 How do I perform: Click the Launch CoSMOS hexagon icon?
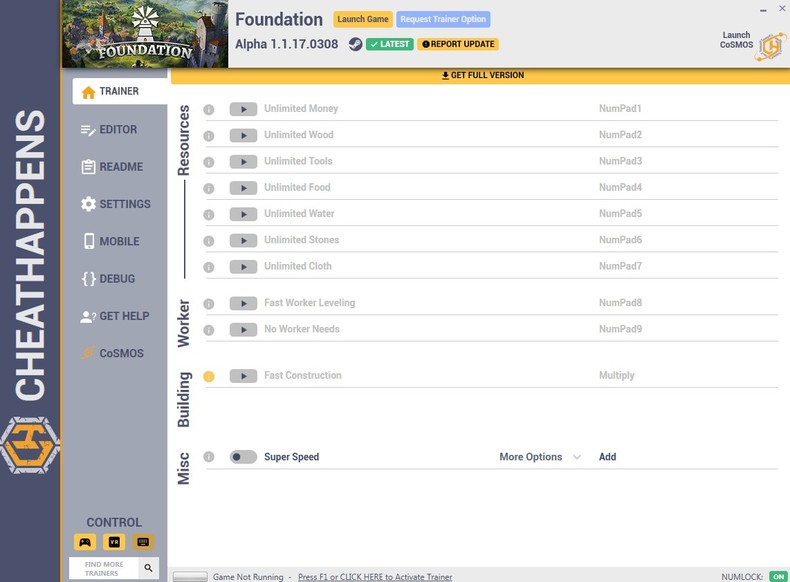click(770, 46)
